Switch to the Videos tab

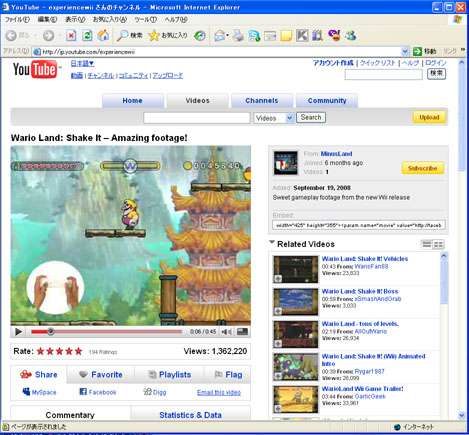click(x=197, y=101)
